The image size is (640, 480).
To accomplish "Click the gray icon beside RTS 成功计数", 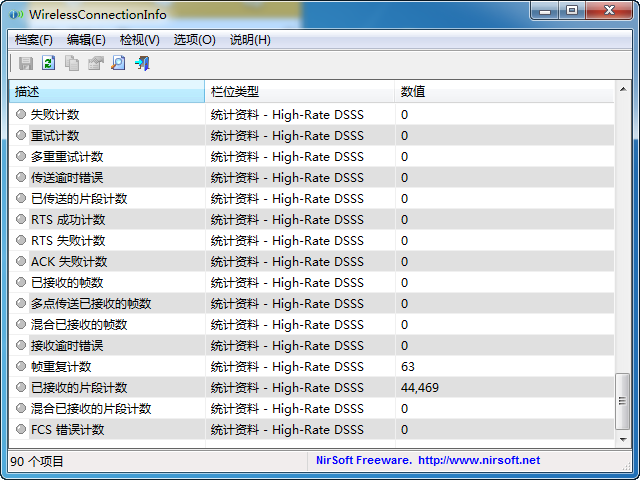I will [x=21, y=219].
